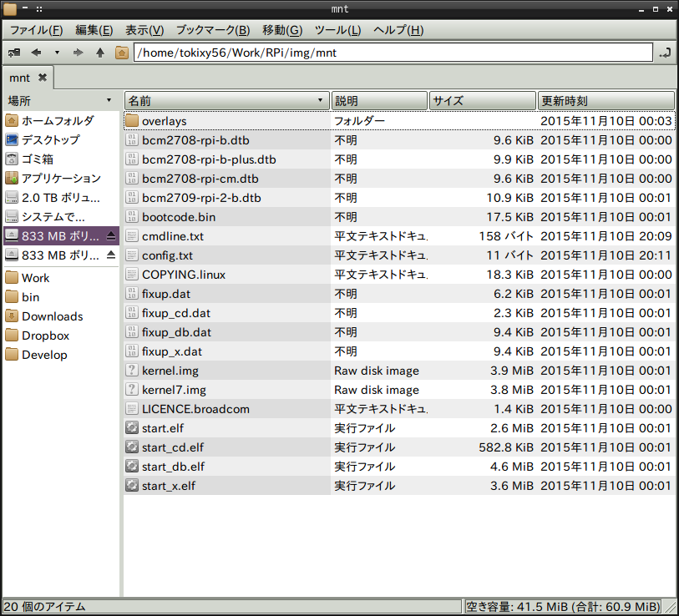Click the 20 個のアイテム status text
Image resolution: width=679 pixels, height=616 pixels.
[x=44, y=607]
